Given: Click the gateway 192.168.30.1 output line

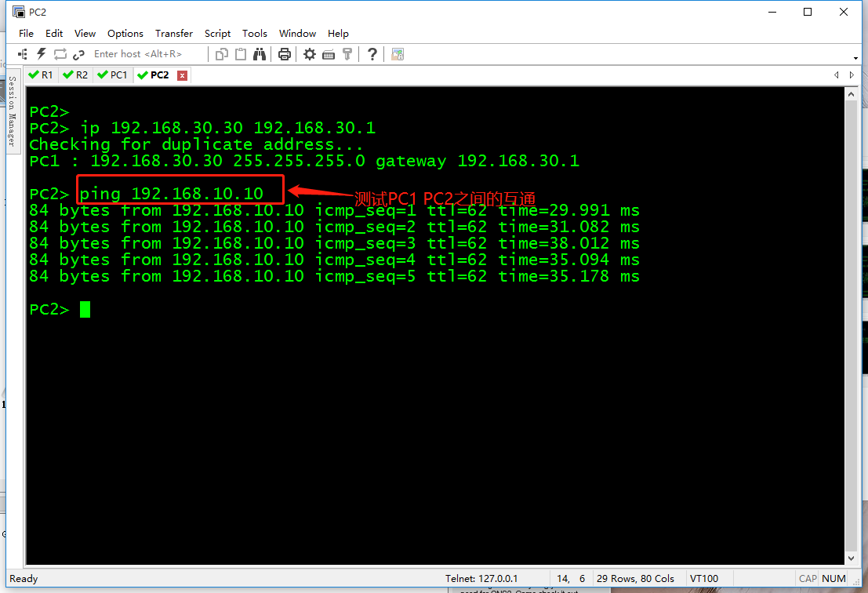Looking at the screenshot, I should point(304,161).
